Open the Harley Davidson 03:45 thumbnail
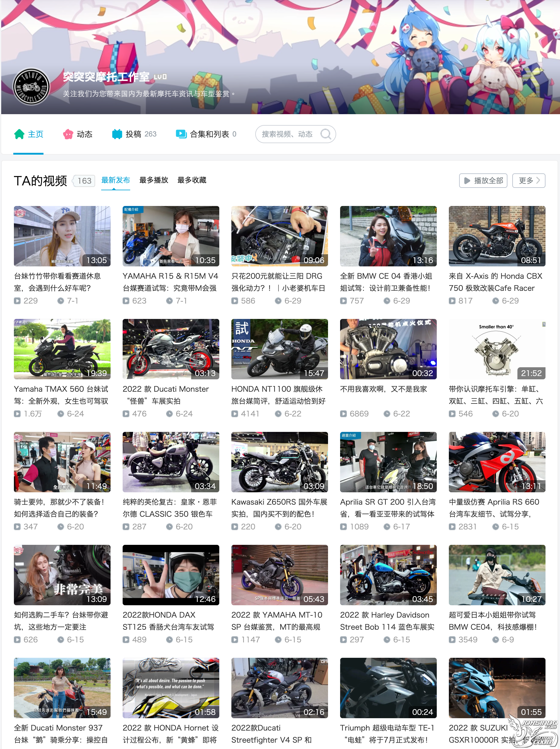 point(388,575)
